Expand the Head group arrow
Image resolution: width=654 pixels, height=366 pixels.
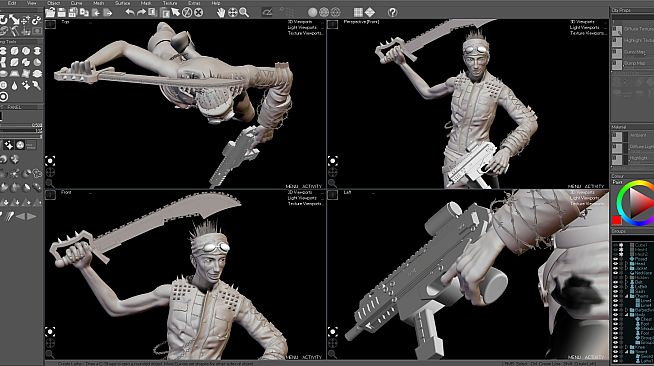pos(626,264)
